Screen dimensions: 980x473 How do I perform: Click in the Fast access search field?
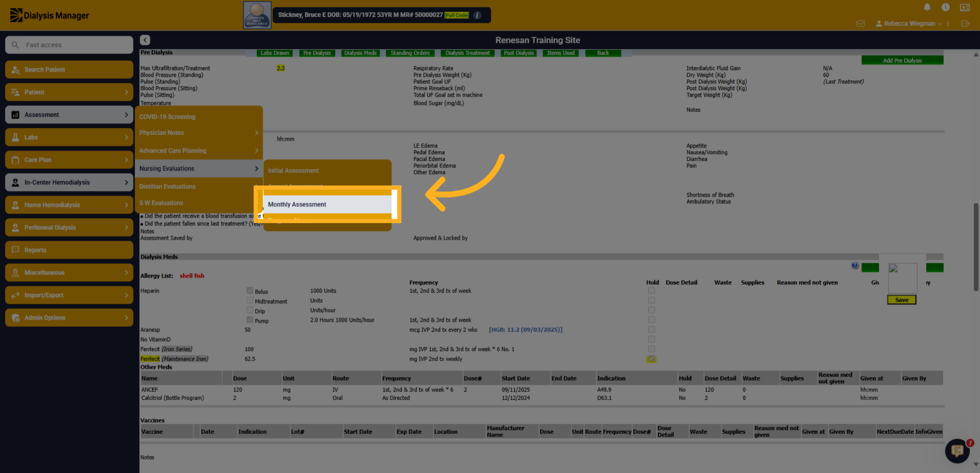69,45
